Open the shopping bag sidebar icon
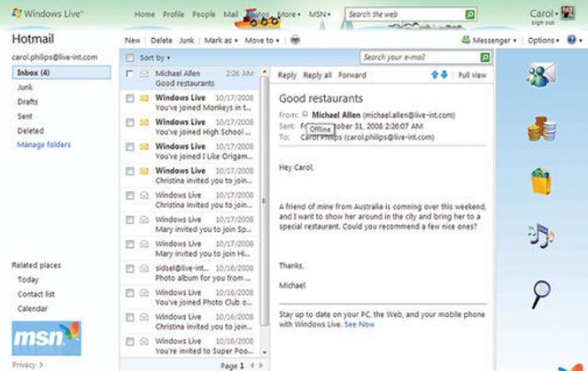The height and width of the screenshot is (371, 588). (x=541, y=182)
